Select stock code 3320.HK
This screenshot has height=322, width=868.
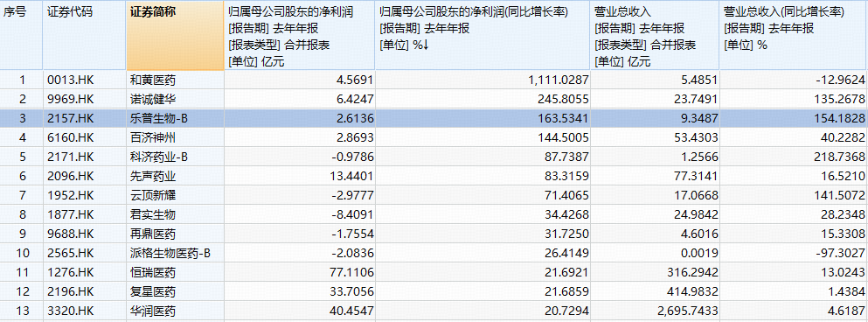click(70, 311)
